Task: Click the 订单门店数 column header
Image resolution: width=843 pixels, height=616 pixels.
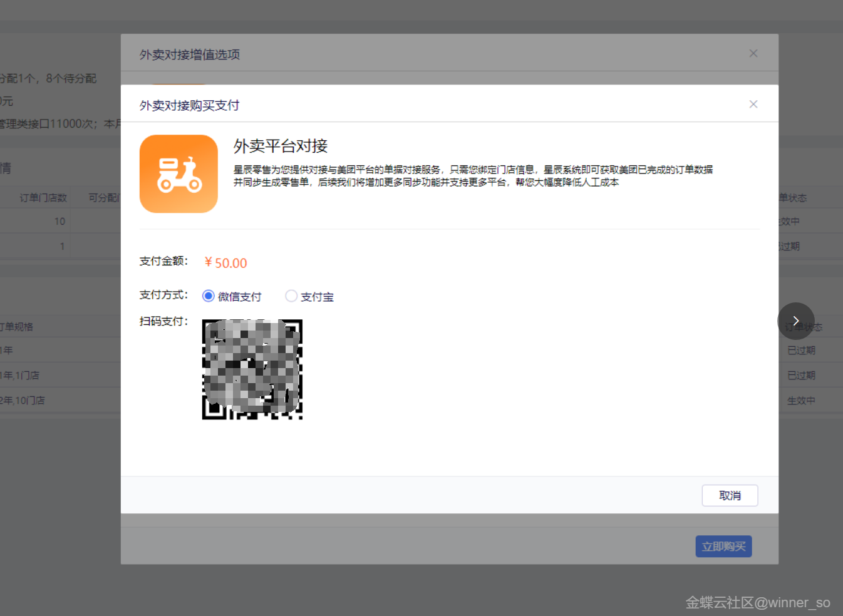Action: tap(43, 198)
